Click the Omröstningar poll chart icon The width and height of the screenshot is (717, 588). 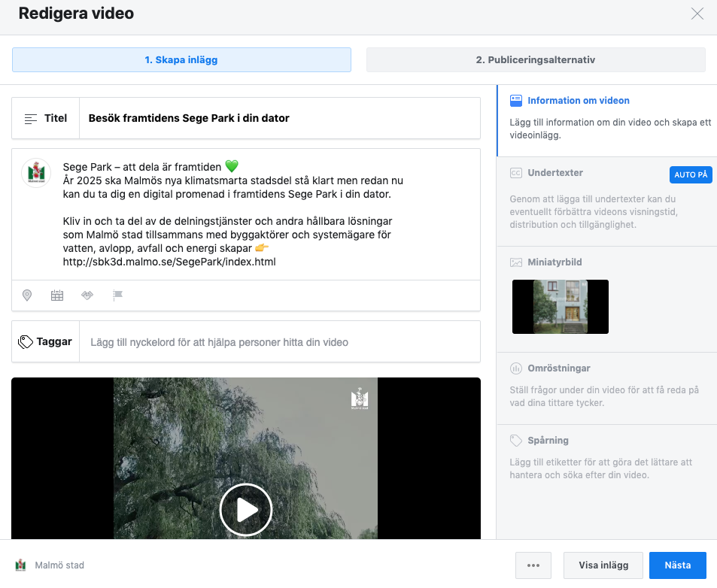pos(516,368)
